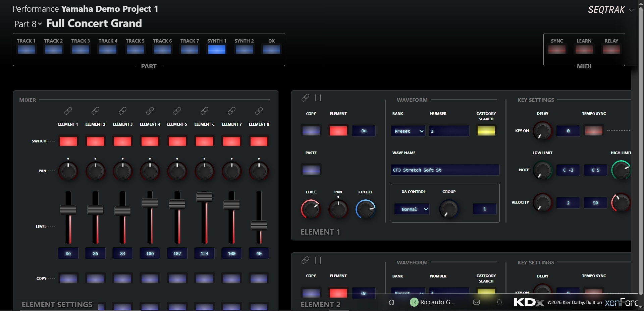This screenshot has height=311, width=644.
Task: Click the link icon above Element 1 in mixer
Action: pos(68,111)
